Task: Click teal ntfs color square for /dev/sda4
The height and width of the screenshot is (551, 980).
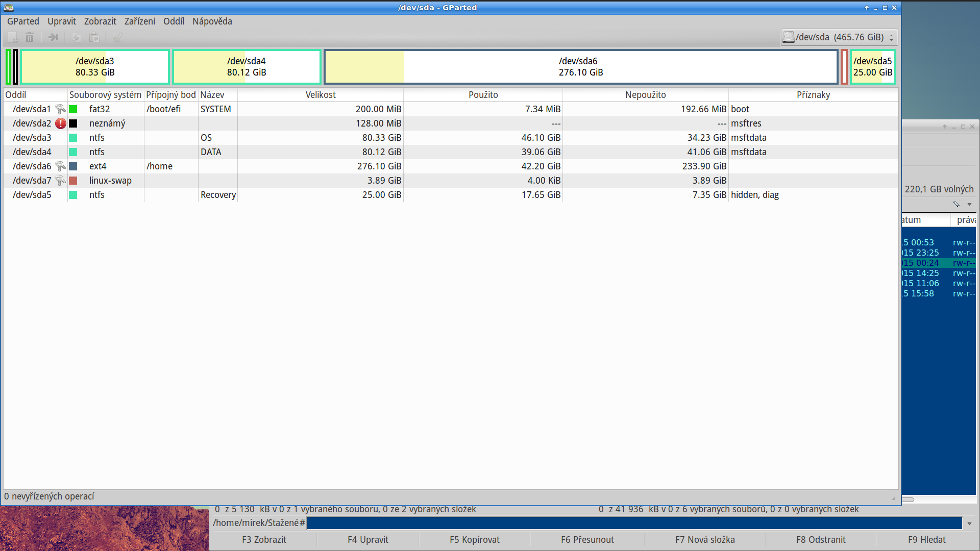Action: coord(73,152)
